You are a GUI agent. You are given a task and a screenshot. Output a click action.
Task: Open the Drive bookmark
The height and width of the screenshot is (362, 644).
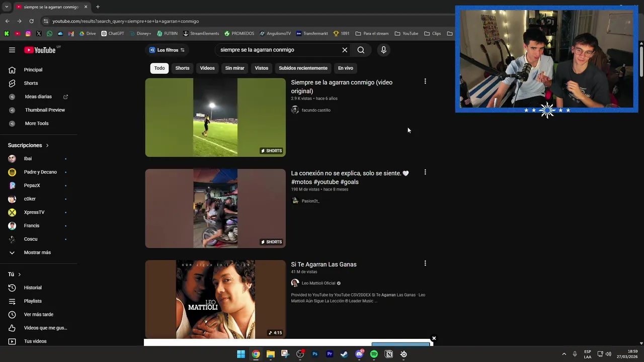(x=88, y=34)
